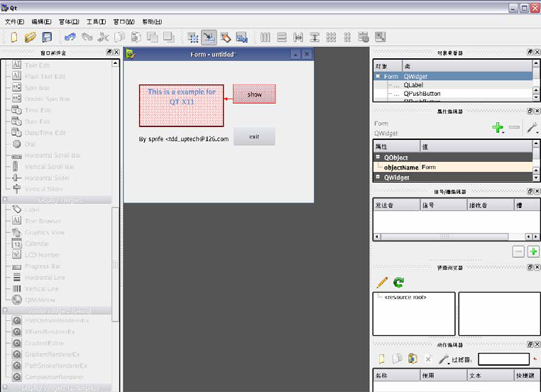Screen dimensions: 541x392
Task: Click the action editor filter text field
Action: [503, 359]
